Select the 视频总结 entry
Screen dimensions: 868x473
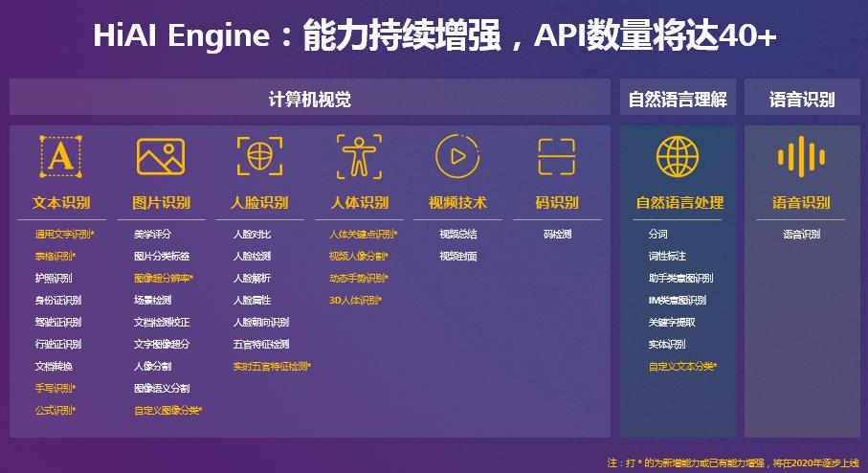tap(458, 235)
